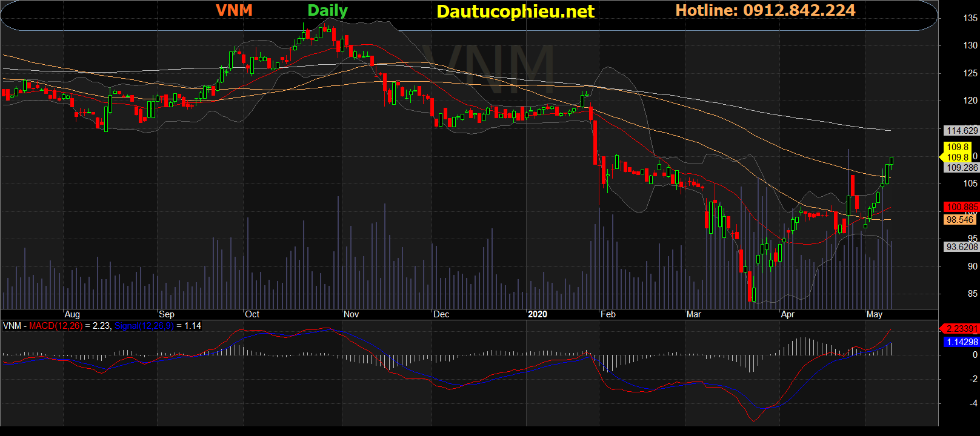Screen dimensions: 980x436
Task: Click the red 100.885 price tag
Action: 962,207
